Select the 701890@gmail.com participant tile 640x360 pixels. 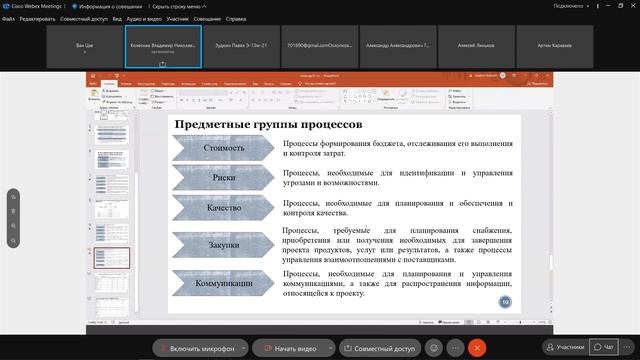tap(320, 47)
